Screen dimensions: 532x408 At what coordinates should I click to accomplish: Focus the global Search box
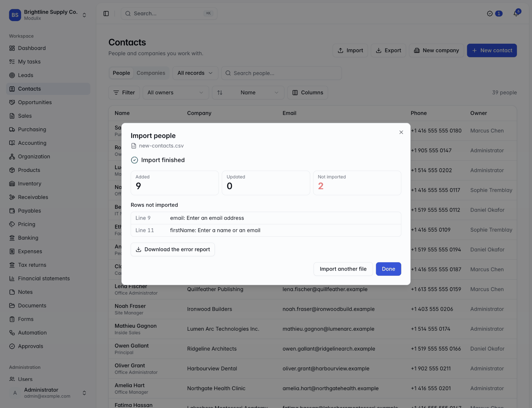[x=169, y=14]
